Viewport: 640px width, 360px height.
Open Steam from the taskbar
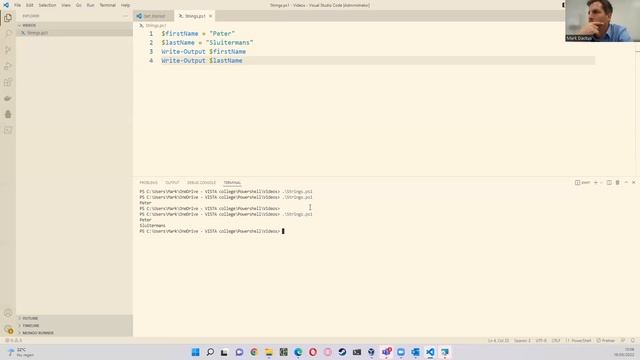(x=342, y=352)
